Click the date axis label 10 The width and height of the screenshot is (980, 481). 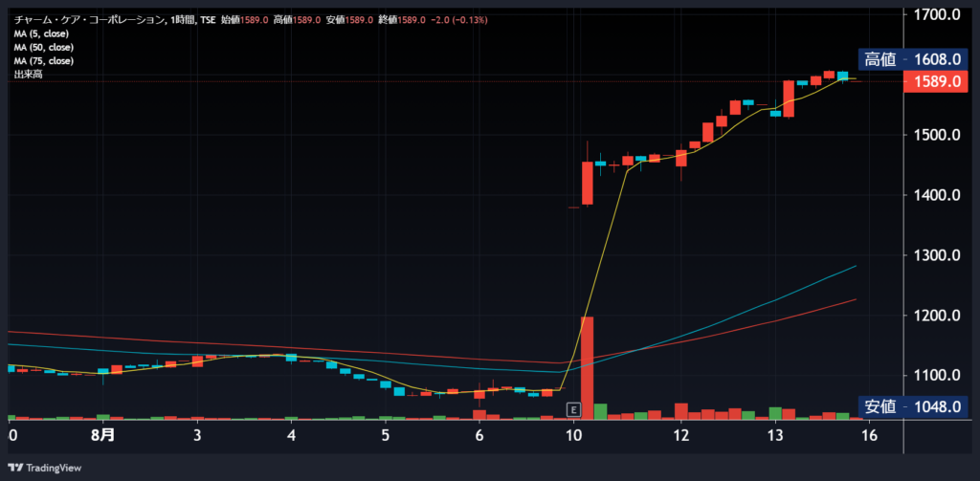[574, 435]
